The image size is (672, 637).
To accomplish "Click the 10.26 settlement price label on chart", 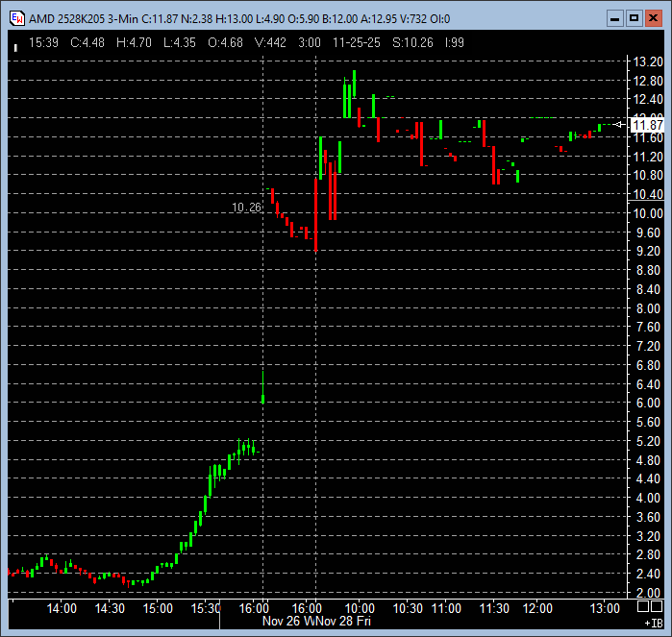I will click(x=246, y=207).
